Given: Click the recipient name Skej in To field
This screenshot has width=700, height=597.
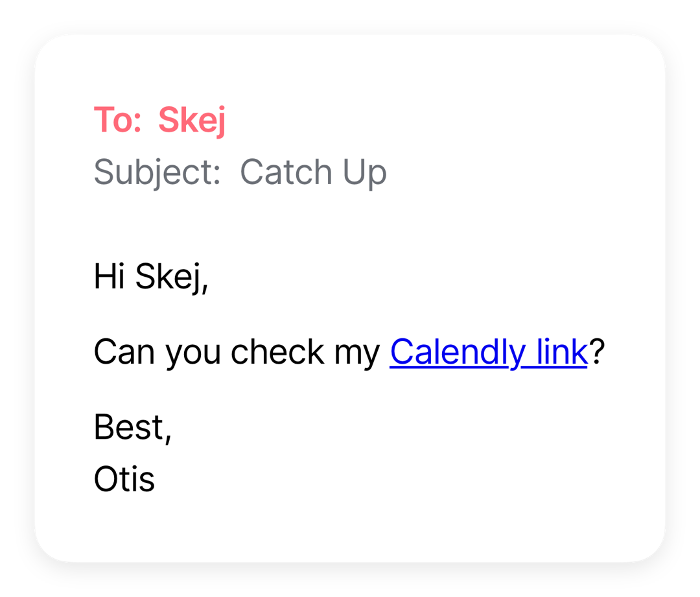Looking at the screenshot, I should pos(192,121).
